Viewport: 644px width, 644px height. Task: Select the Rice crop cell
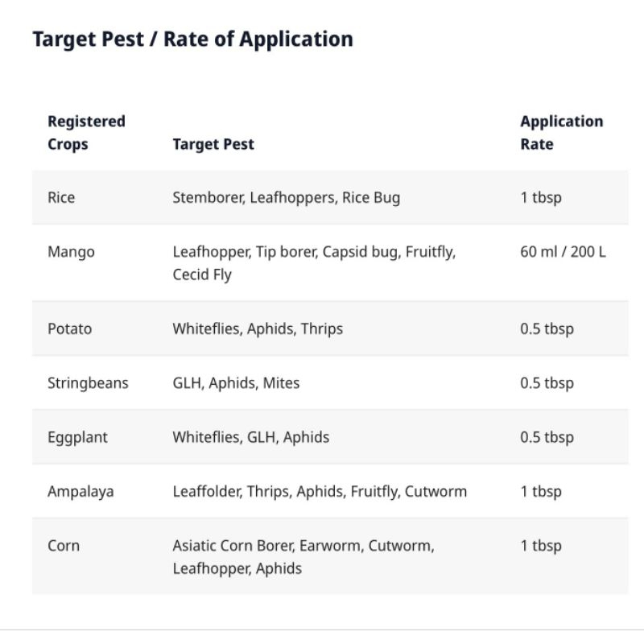tap(61, 197)
